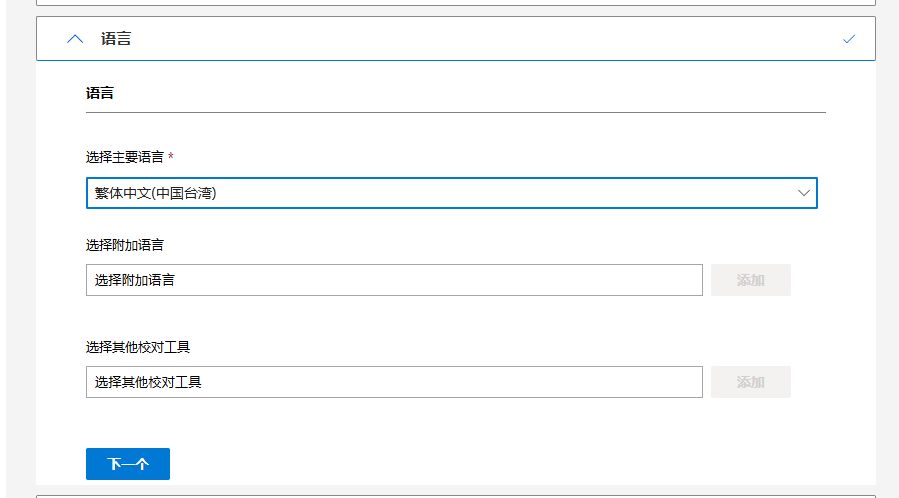Click the down arrow of the primary language combo box

coord(804,193)
